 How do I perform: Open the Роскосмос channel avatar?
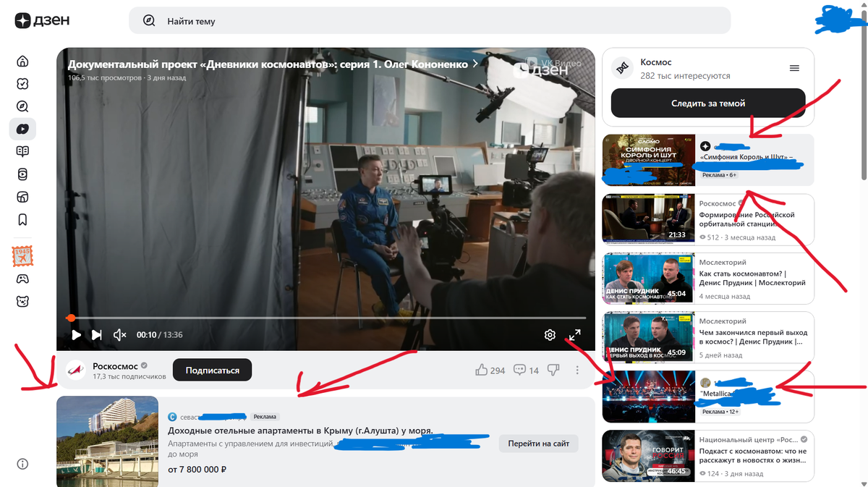pyautogui.click(x=75, y=370)
